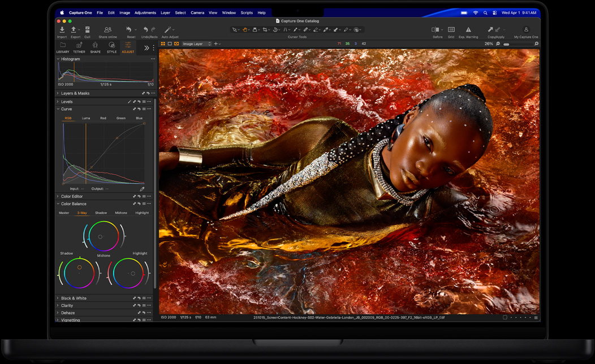Enable the Exp. Warning overlay
The image size is (595, 364).
469,29
